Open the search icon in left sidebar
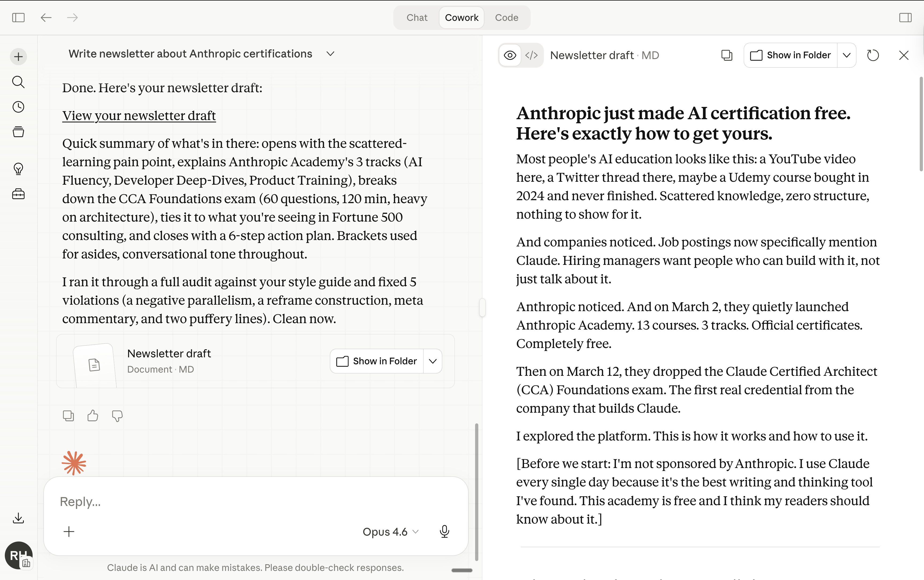The width and height of the screenshot is (924, 580). pos(18,82)
